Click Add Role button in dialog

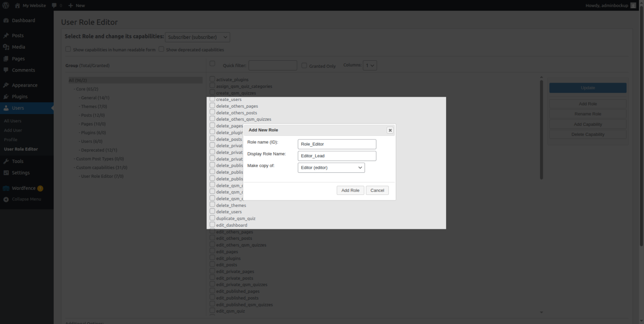click(351, 190)
